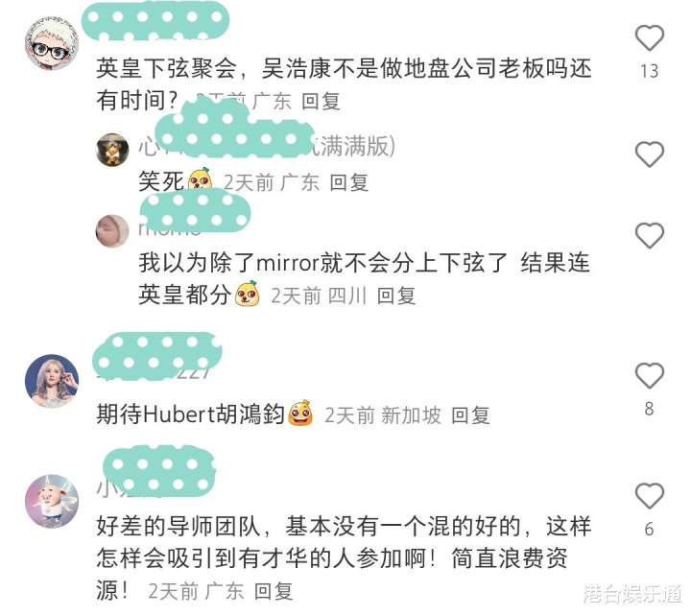Reply to the 英皇下弦聚会 comment

click(x=321, y=102)
